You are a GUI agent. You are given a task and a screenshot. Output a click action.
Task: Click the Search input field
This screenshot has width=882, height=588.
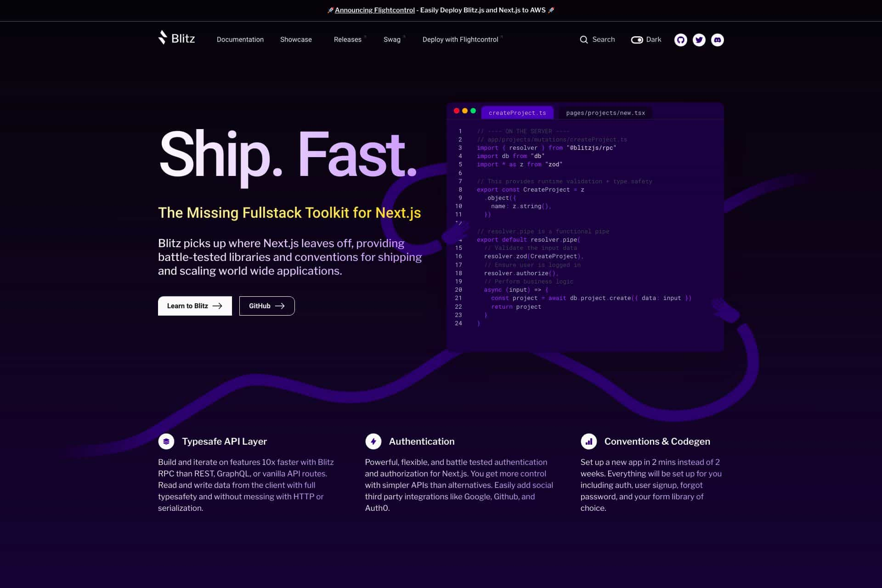[597, 40]
